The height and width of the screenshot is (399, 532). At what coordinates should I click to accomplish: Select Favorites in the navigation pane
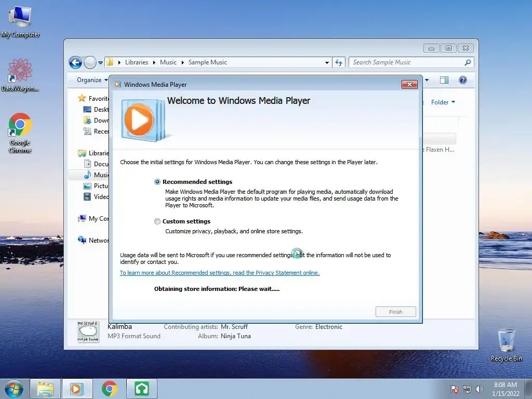93,98
